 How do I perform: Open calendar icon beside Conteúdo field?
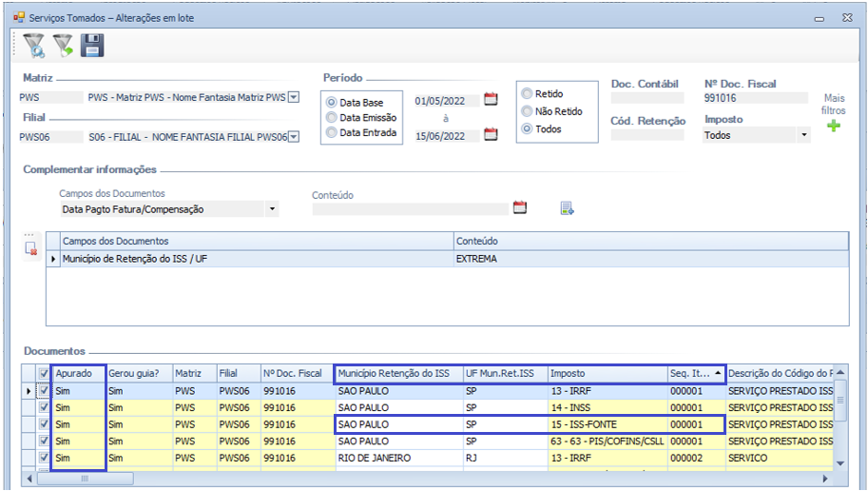[x=519, y=207]
